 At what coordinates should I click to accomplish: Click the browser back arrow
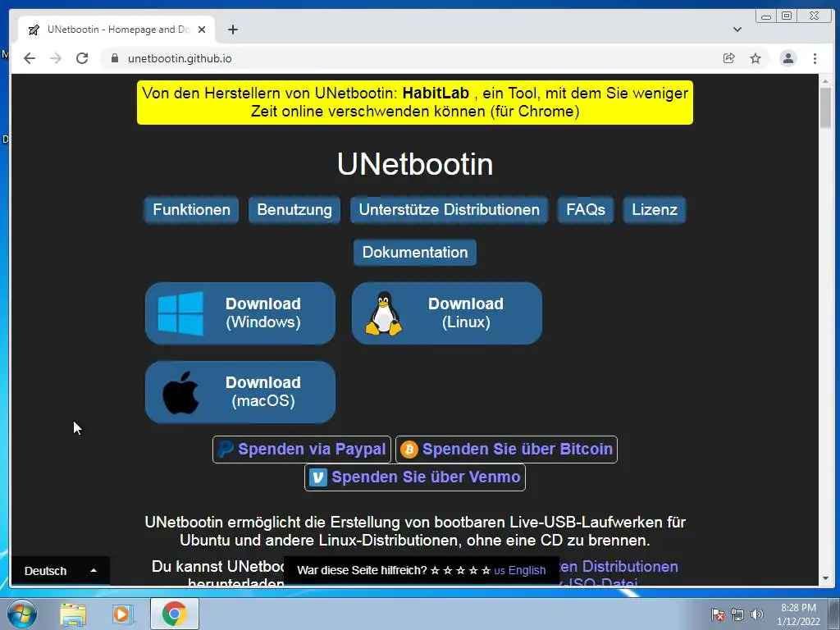click(x=30, y=58)
